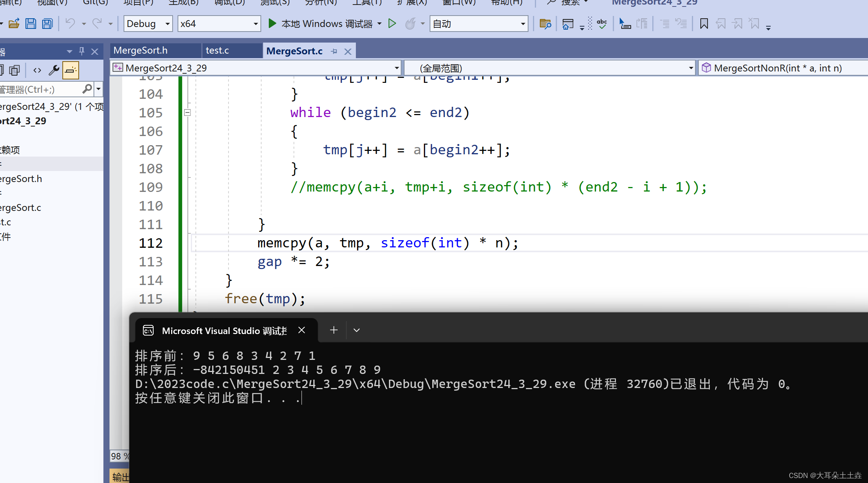
Task: Open the Debug configuration dropdown
Action: coord(148,24)
